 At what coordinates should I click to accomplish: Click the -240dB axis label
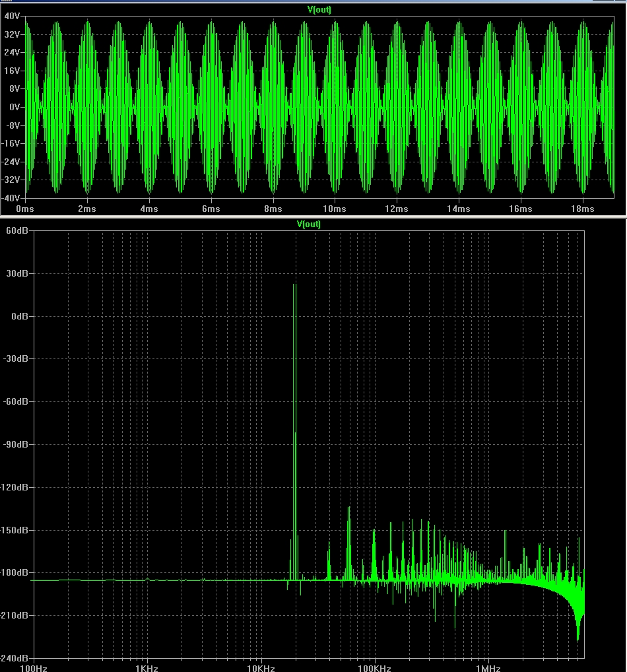[14, 658]
